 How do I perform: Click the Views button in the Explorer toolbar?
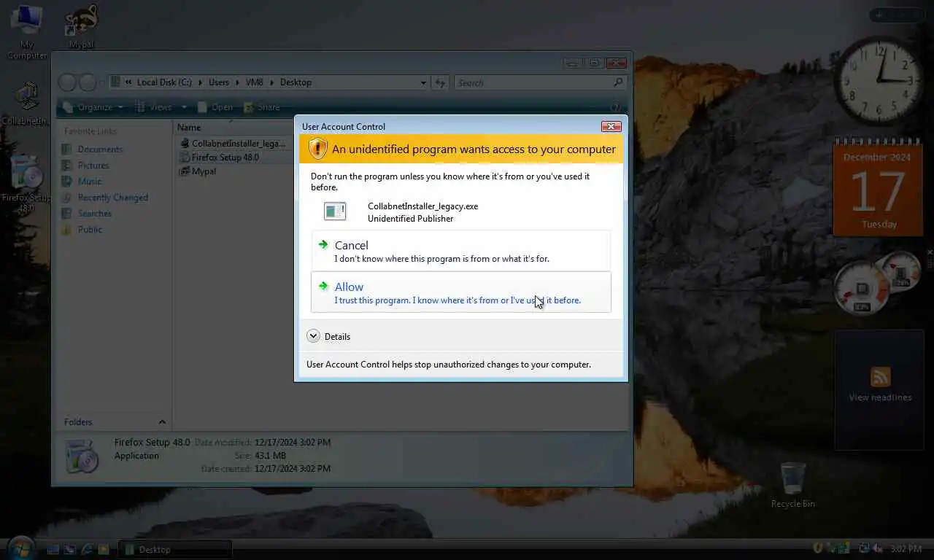[x=154, y=107]
